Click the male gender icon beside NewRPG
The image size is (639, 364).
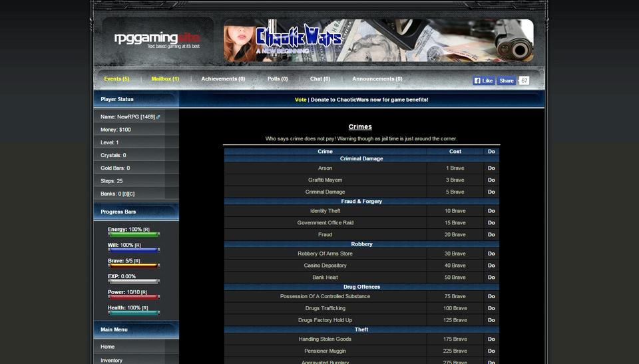click(158, 117)
